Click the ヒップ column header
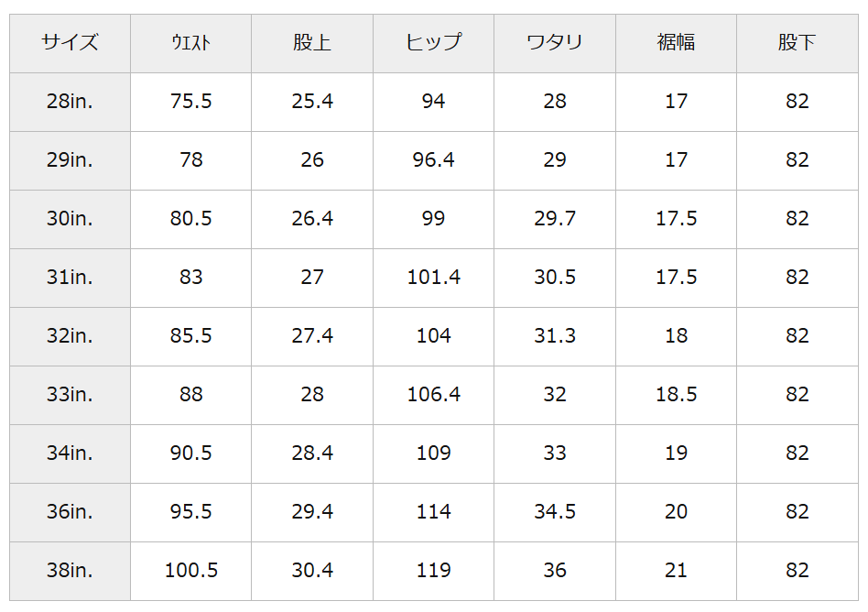The height and width of the screenshot is (612, 868). click(433, 42)
